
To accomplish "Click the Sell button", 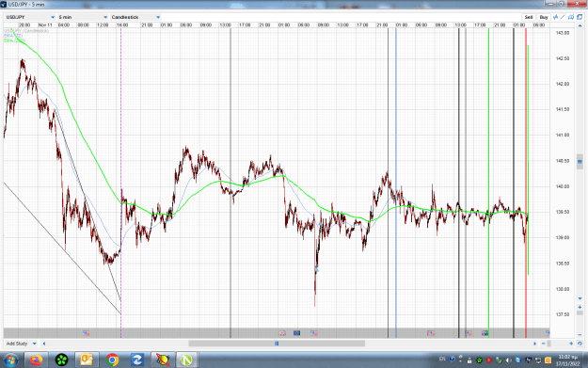I will (529, 17).
